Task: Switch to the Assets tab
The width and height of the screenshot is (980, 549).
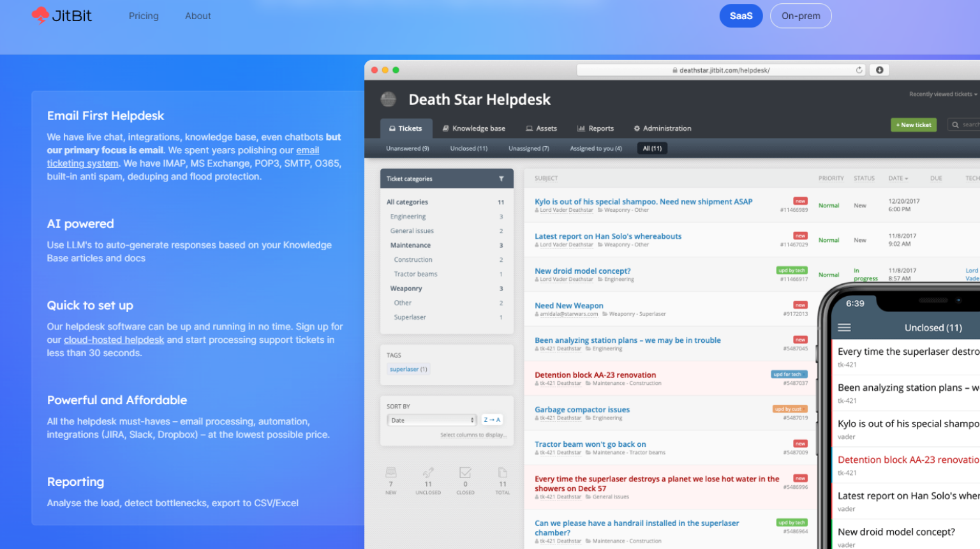Action: [x=541, y=128]
